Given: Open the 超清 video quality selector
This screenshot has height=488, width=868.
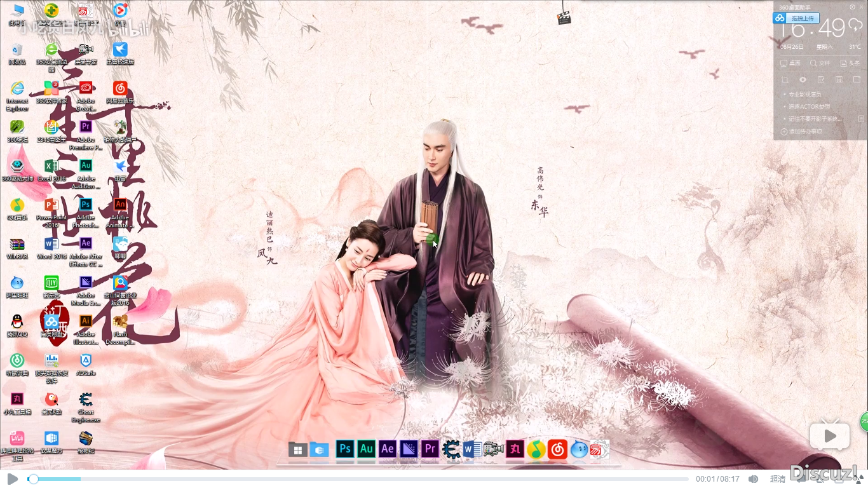Looking at the screenshot, I should pos(778,478).
